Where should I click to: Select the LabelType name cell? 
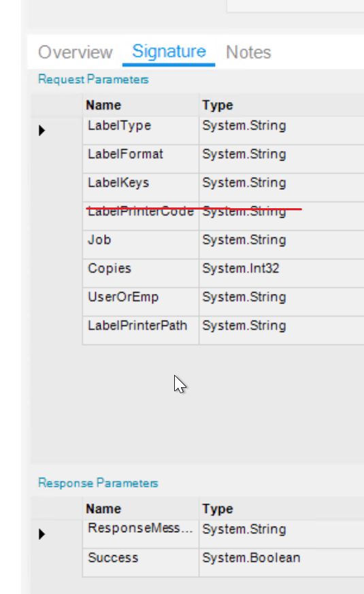[x=141, y=131]
